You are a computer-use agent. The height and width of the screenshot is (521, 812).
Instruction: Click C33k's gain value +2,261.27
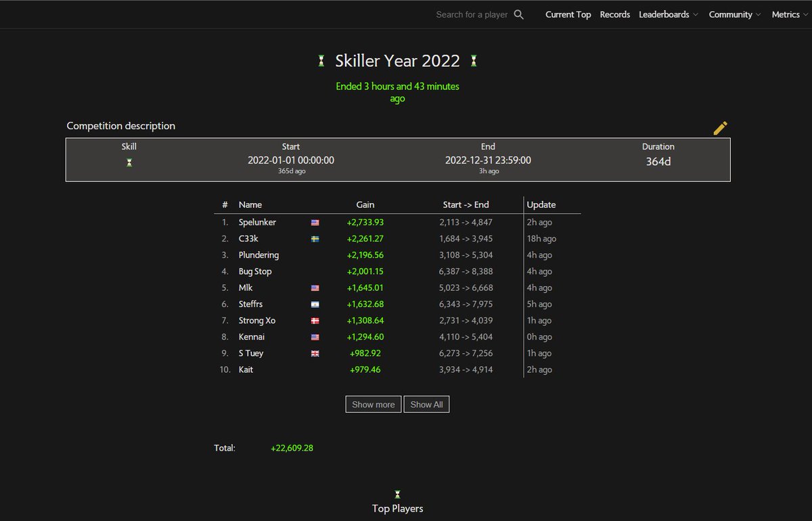(x=365, y=239)
